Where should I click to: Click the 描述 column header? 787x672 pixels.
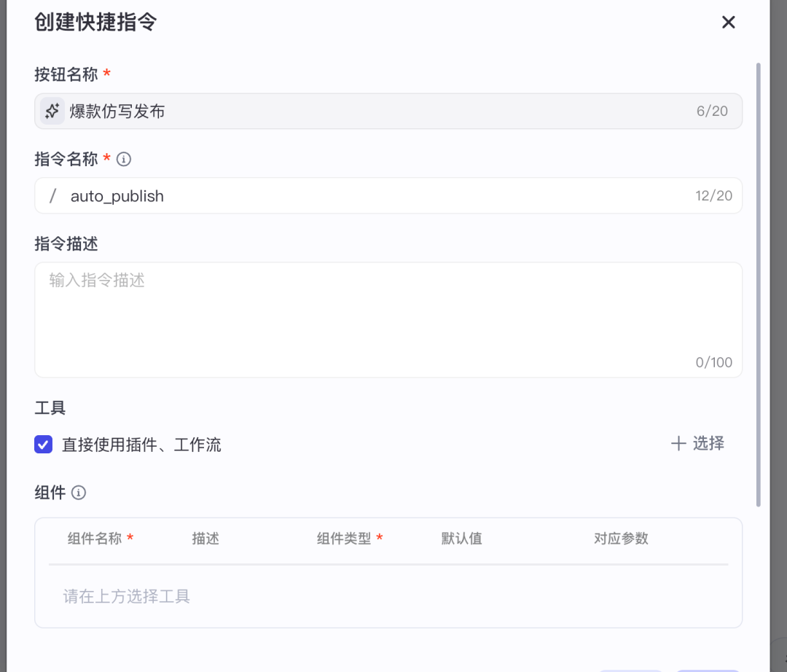click(205, 539)
